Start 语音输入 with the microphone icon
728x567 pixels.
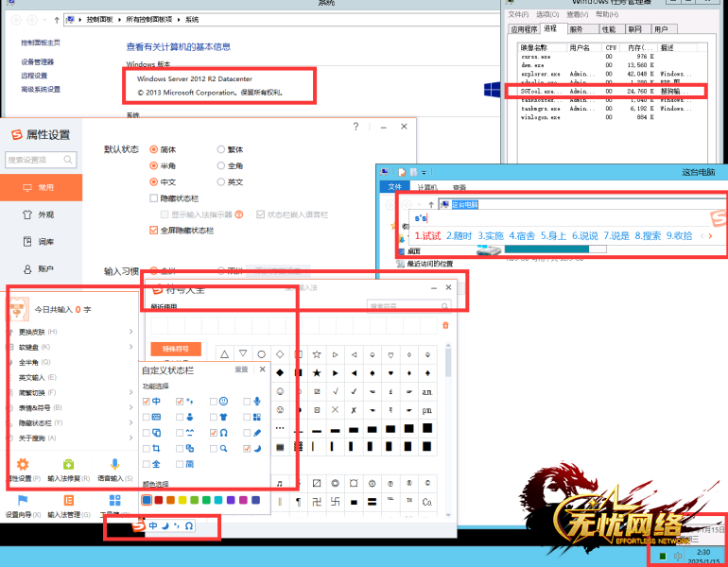pos(114,464)
